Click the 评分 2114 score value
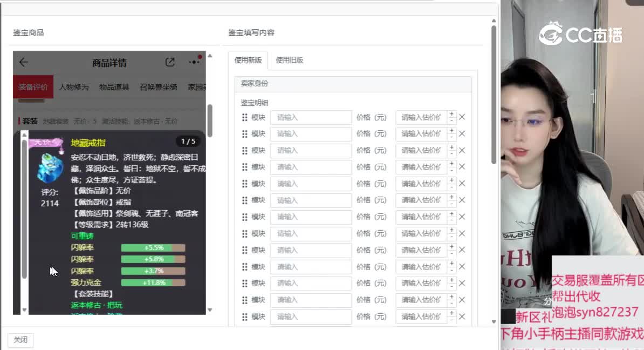Viewport: 644px width, 350px height. click(50, 203)
